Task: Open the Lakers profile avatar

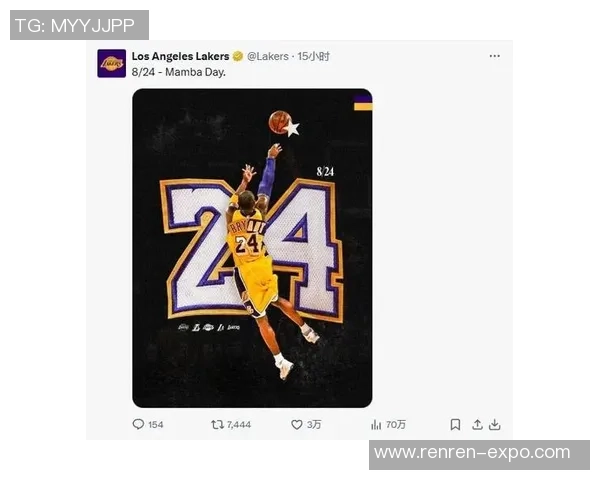Action: click(x=111, y=64)
